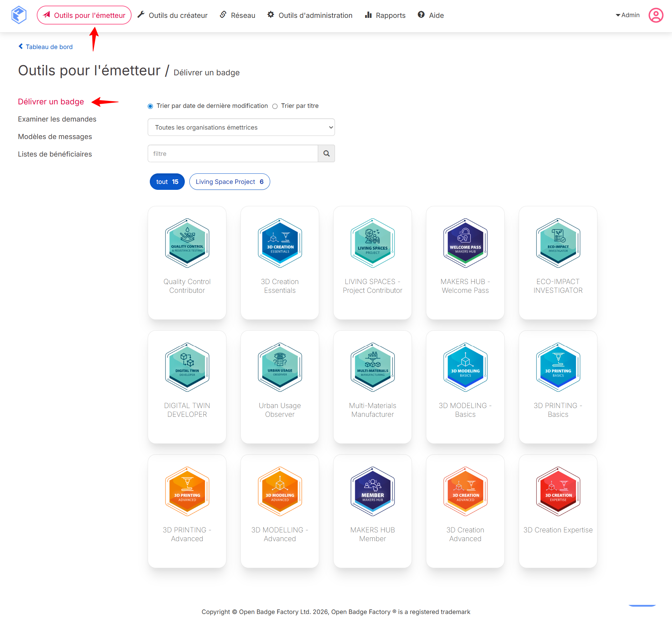
Task: Enable Trier par titre radio option
Action: [275, 106]
